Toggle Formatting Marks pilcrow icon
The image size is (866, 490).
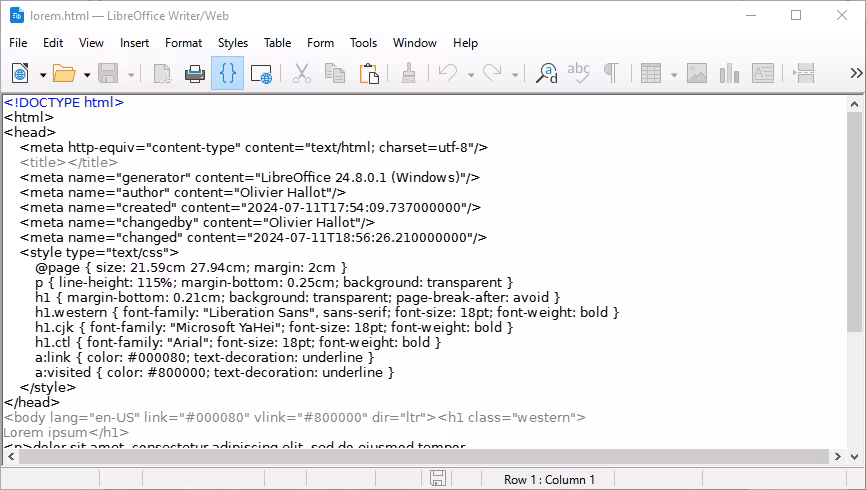click(x=611, y=73)
